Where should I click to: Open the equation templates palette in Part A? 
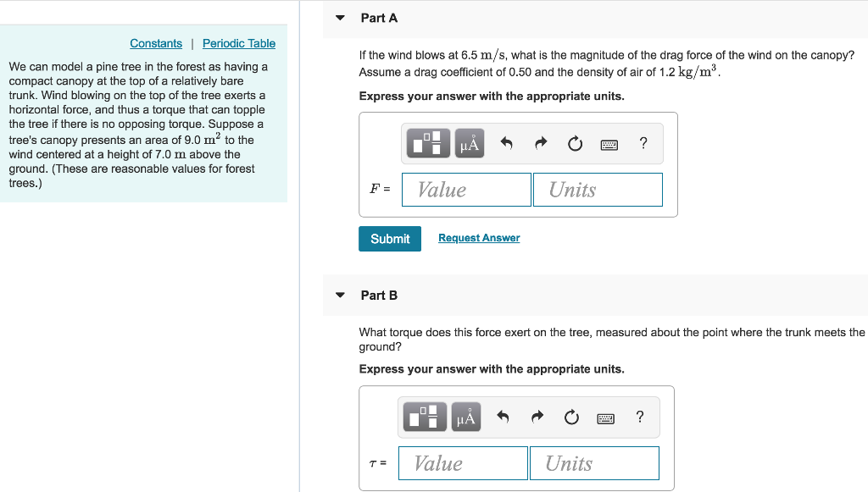[x=427, y=143]
